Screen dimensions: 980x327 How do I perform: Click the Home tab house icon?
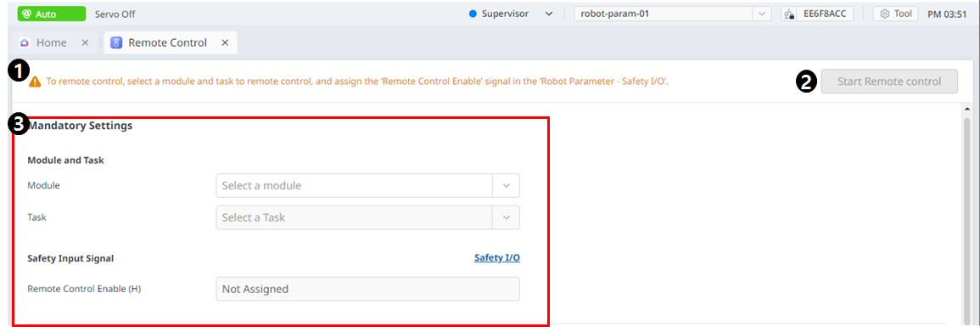click(25, 42)
